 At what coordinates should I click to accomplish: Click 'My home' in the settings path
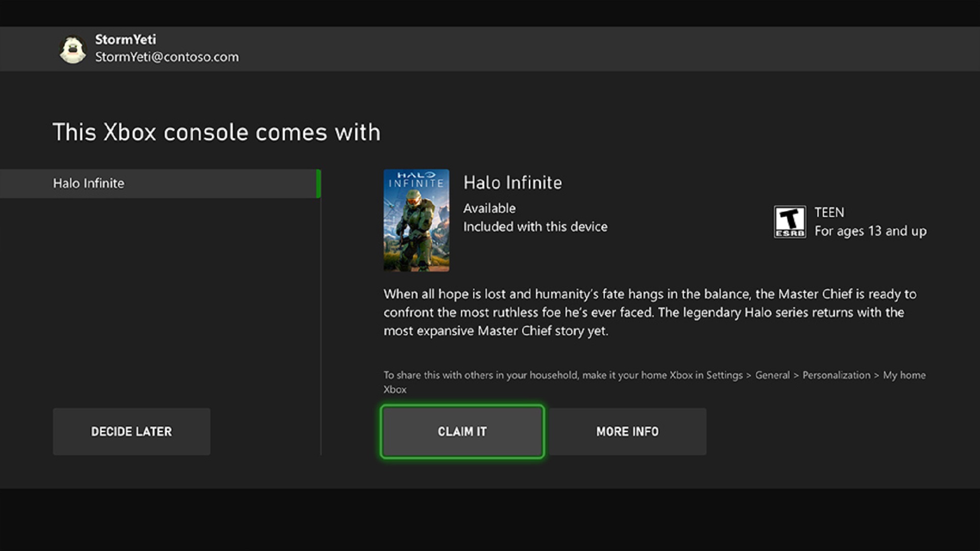tap(904, 375)
